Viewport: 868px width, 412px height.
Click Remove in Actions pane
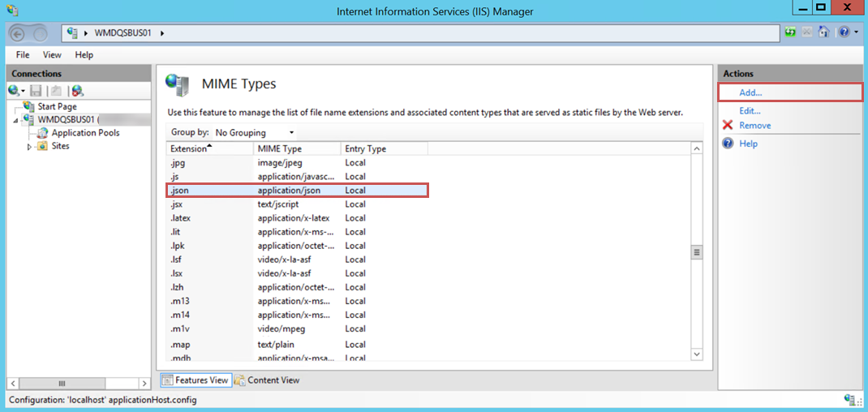pyautogui.click(x=754, y=126)
